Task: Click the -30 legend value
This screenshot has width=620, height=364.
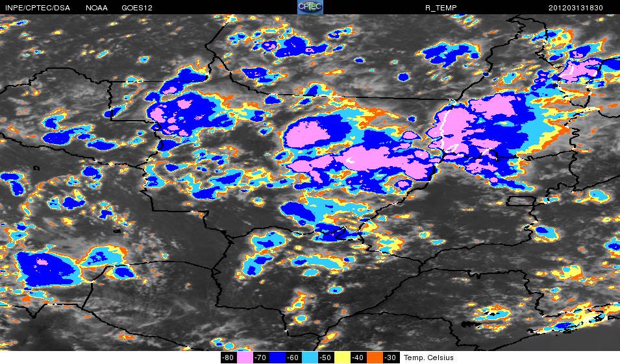Action: (x=390, y=358)
